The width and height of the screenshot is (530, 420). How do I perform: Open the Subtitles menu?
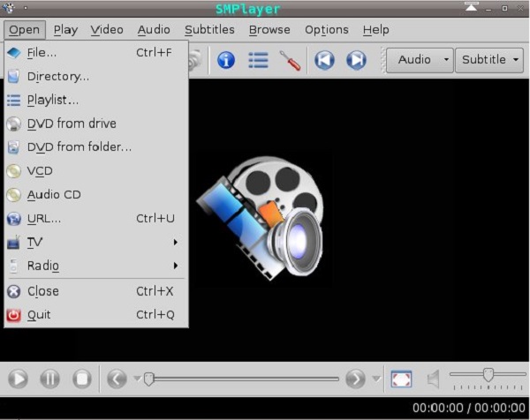[209, 30]
